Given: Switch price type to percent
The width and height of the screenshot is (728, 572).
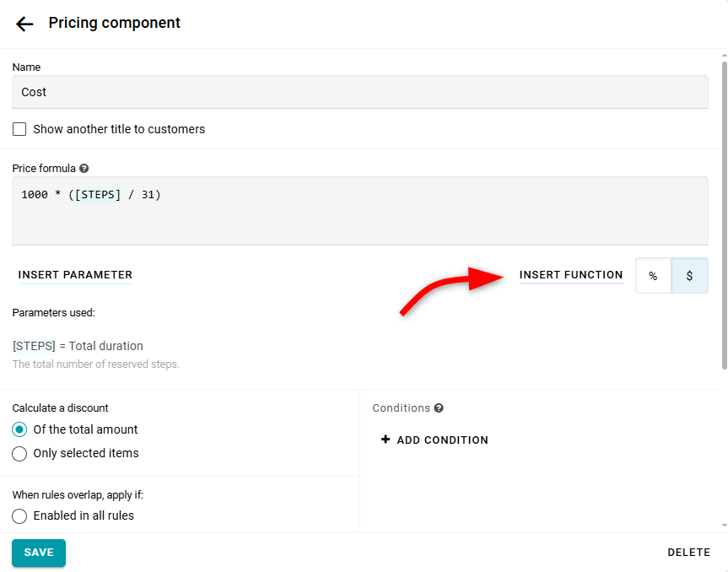Looking at the screenshot, I should point(653,276).
